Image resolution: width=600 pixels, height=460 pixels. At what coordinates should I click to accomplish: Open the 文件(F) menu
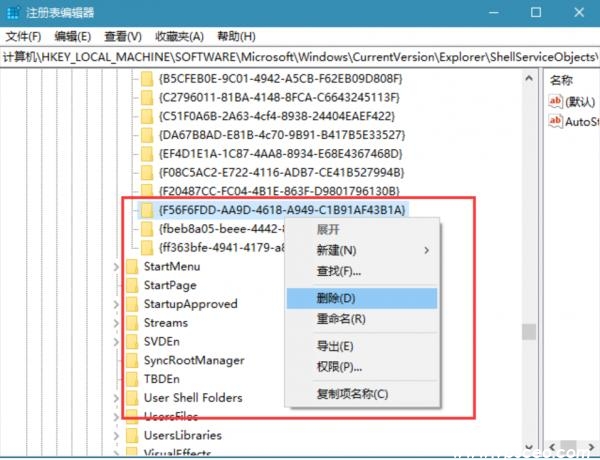tap(24, 37)
